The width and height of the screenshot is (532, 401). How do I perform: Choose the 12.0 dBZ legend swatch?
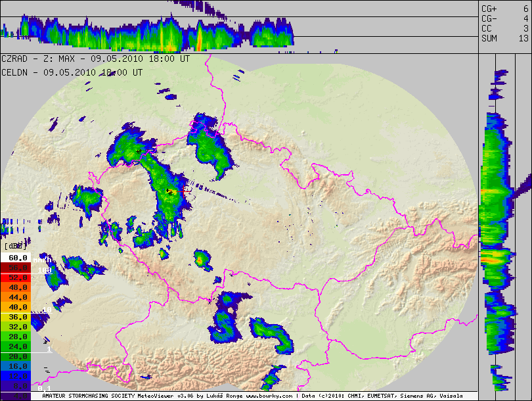click(16, 376)
